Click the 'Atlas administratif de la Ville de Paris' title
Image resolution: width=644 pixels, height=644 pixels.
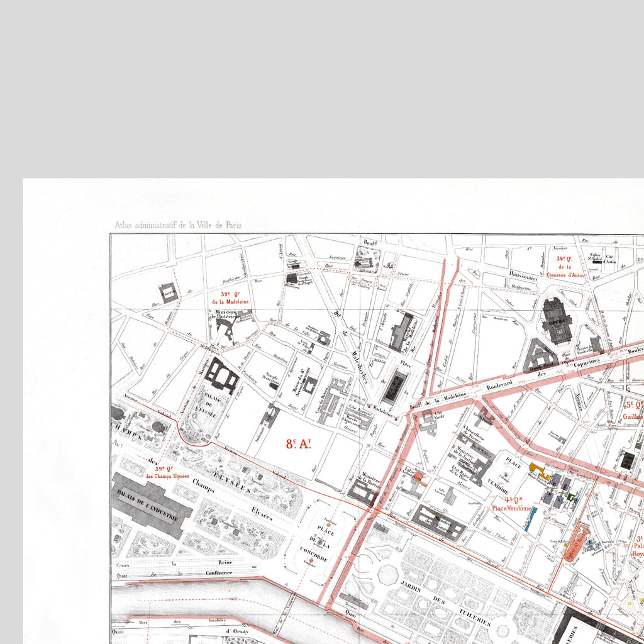[178, 225]
